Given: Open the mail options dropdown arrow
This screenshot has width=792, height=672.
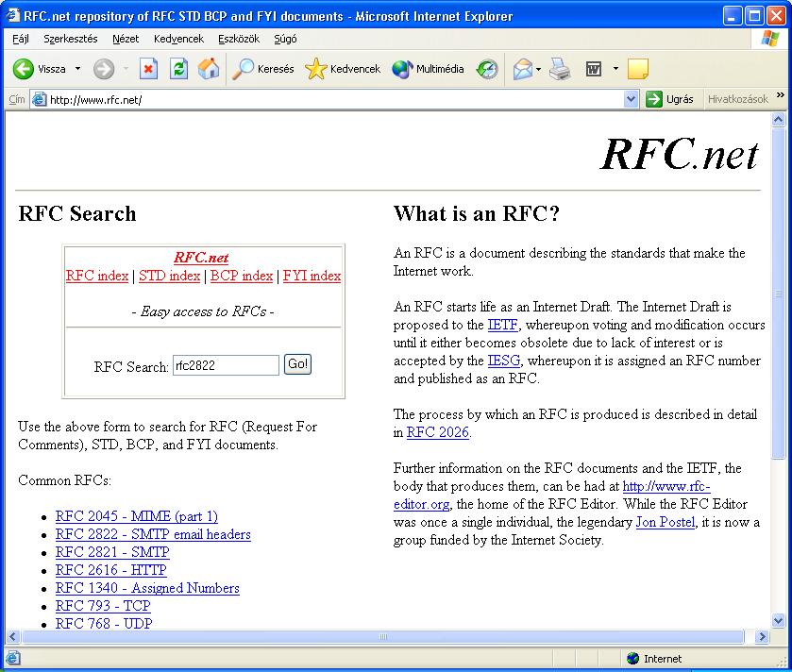Looking at the screenshot, I should tap(538, 69).
